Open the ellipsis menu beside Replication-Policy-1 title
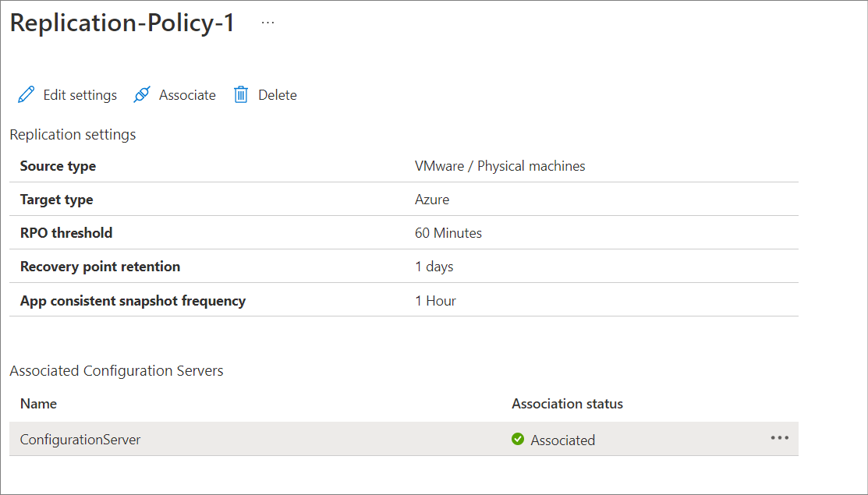The height and width of the screenshot is (495, 868). pyautogui.click(x=267, y=22)
